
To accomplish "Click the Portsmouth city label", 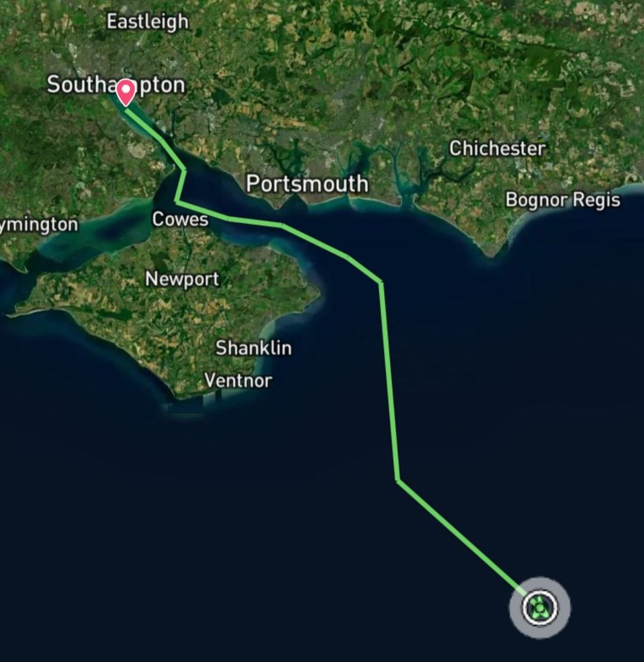I will click(307, 184).
